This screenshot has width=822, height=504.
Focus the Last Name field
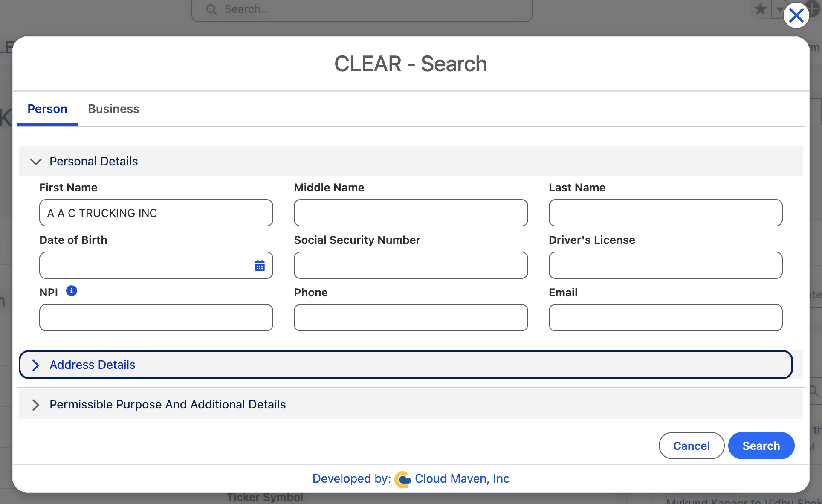click(x=666, y=213)
